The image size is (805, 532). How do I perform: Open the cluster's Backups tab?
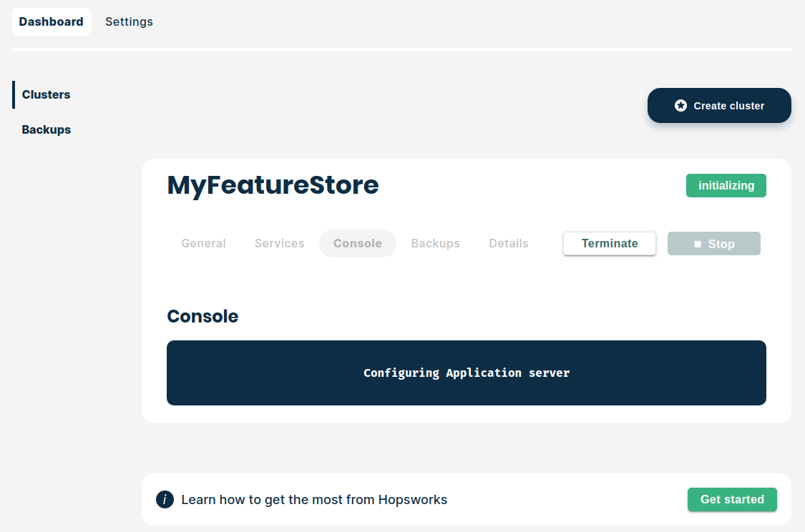coord(435,243)
